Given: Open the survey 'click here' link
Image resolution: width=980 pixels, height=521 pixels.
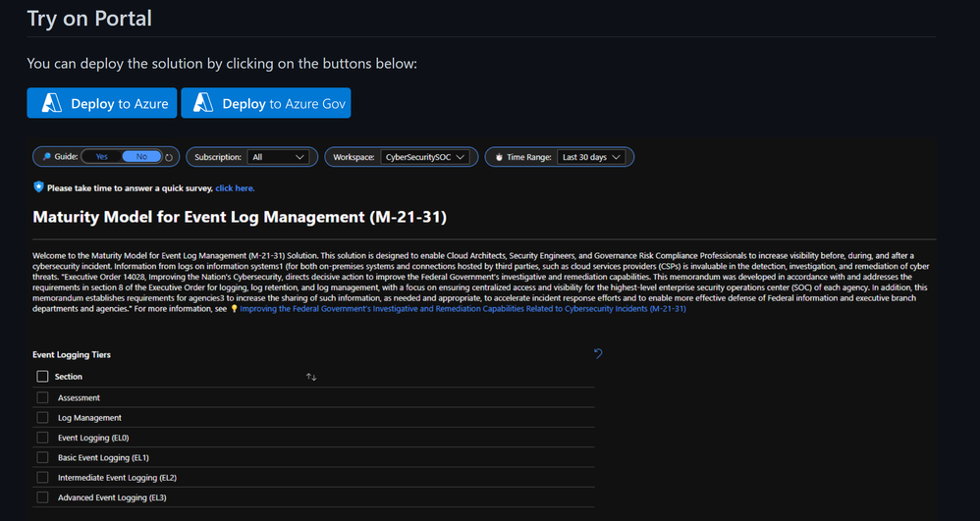Looking at the screenshot, I should point(235,188).
